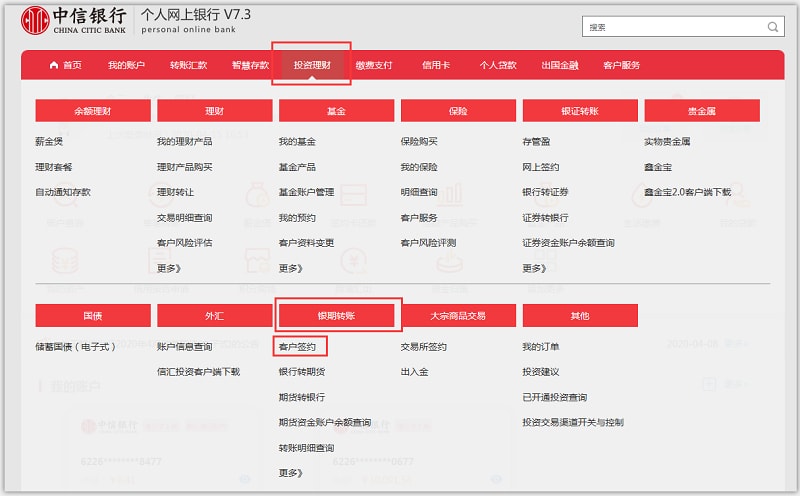
Task: Select 保险购买 under 保险
Action: tap(419, 142)
